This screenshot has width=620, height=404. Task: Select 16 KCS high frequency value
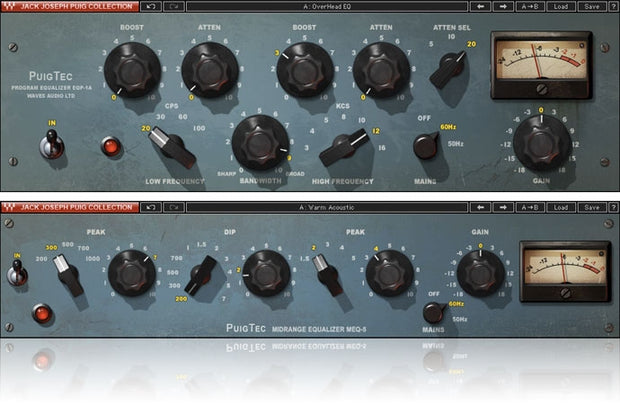click(x=382, y=148)
